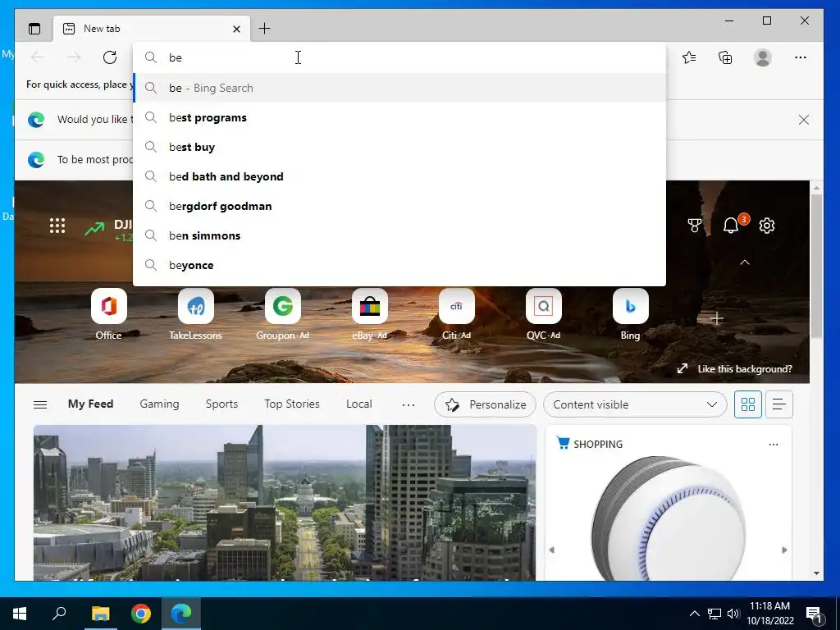Dismiss the 'Would you like' notification bar
The height and width of the screenshot is (630, 840).
[804, 120]
